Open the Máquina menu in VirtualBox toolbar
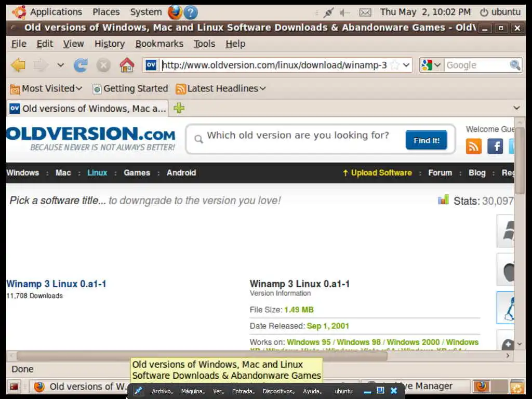Viewport: 532px width, 399px height. pyautogui.click(x=193, y=391)
